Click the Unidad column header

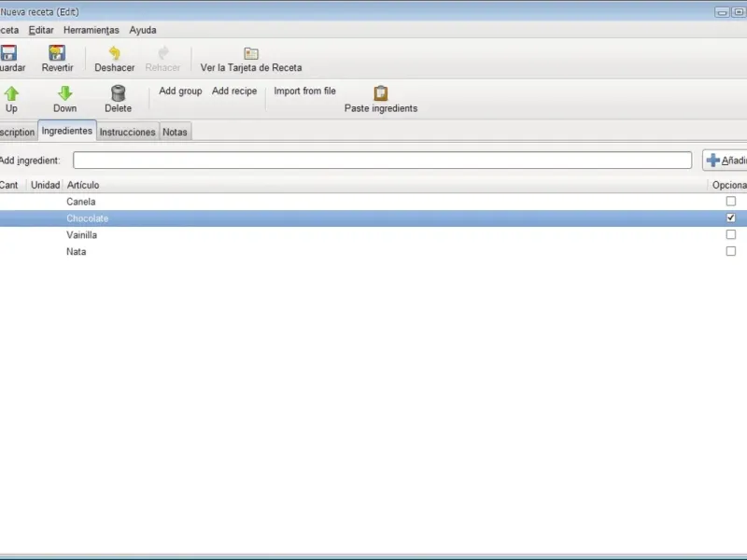pyautogui.click(x=45, y=185)
